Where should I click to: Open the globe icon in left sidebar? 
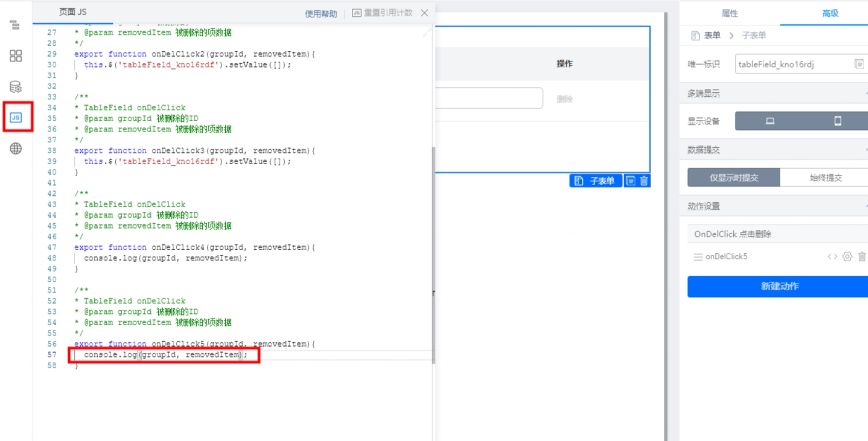click(x=15, y=148)
